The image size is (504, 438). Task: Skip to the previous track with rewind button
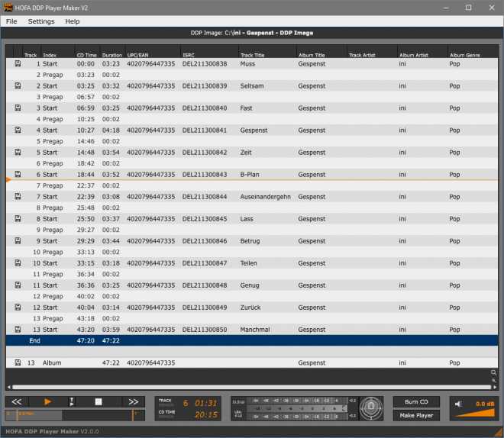point(17,401)
